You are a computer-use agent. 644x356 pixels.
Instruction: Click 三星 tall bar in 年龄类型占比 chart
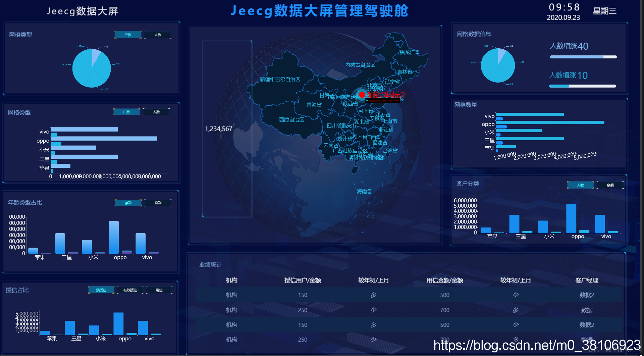pyautogui.click(x=60, y=243)
